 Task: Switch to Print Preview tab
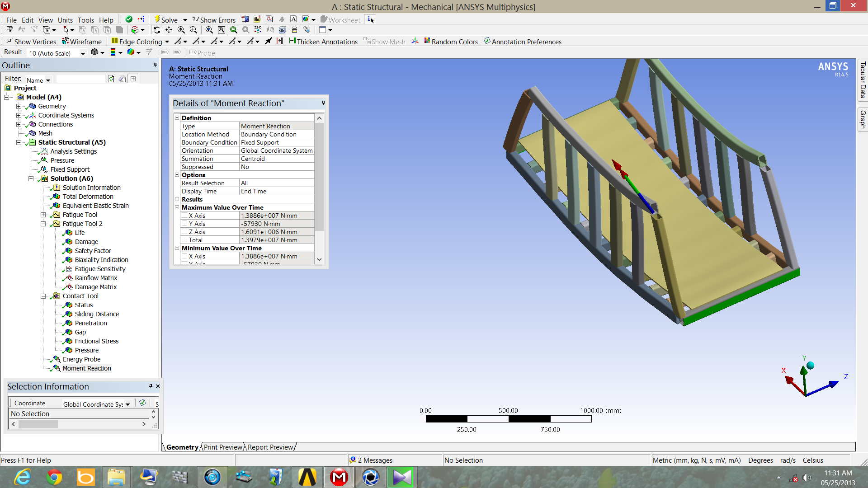pyautogui.click(x=223, y=447)
